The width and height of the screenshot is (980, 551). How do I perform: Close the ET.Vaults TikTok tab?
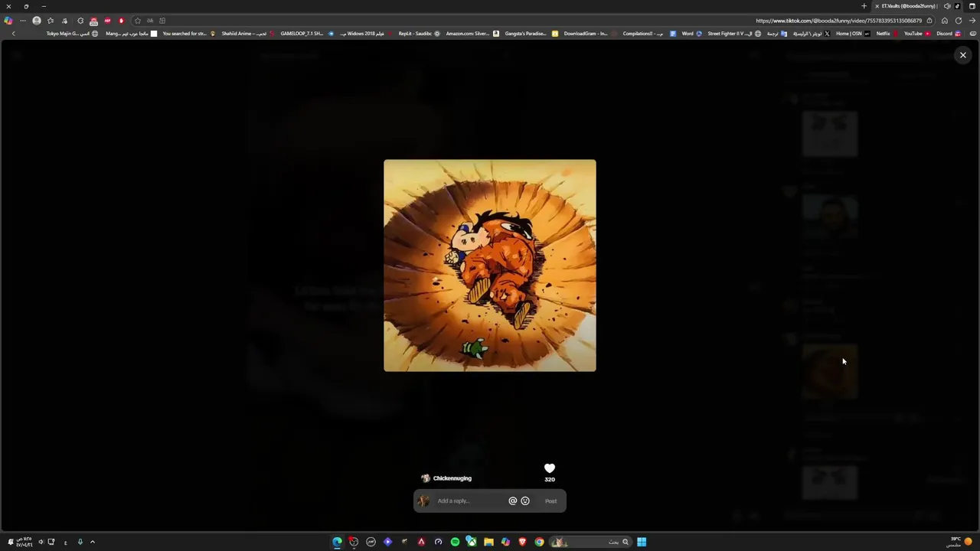point(877,6)
